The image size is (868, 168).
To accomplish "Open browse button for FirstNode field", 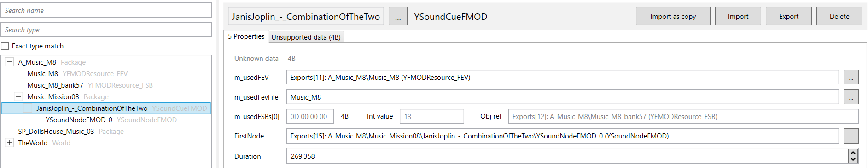I will [851, 136].
